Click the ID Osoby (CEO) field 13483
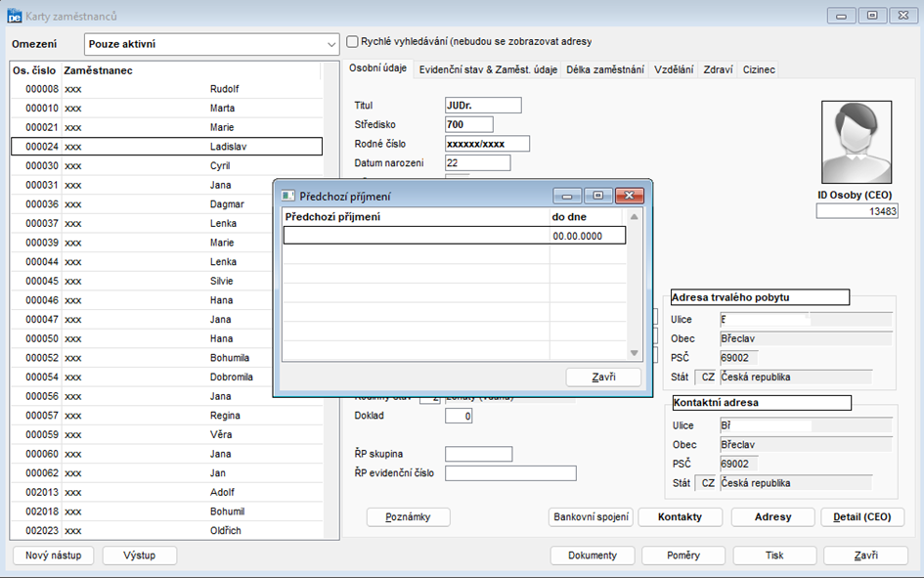924x578 pixels. (857, 211)
